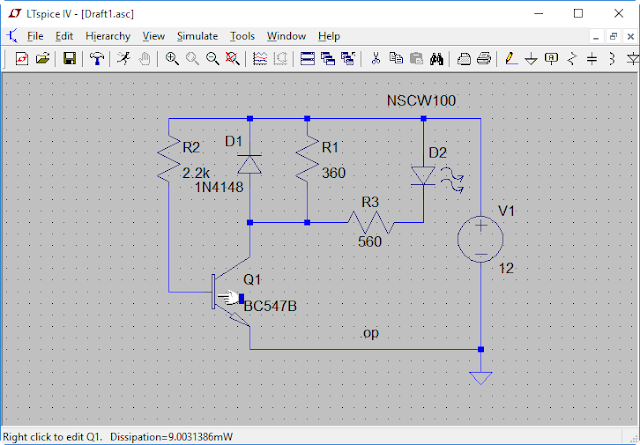The image size is (640, 445).
Task: Halt the simulation with hand icon
Action: click(144, 59)
